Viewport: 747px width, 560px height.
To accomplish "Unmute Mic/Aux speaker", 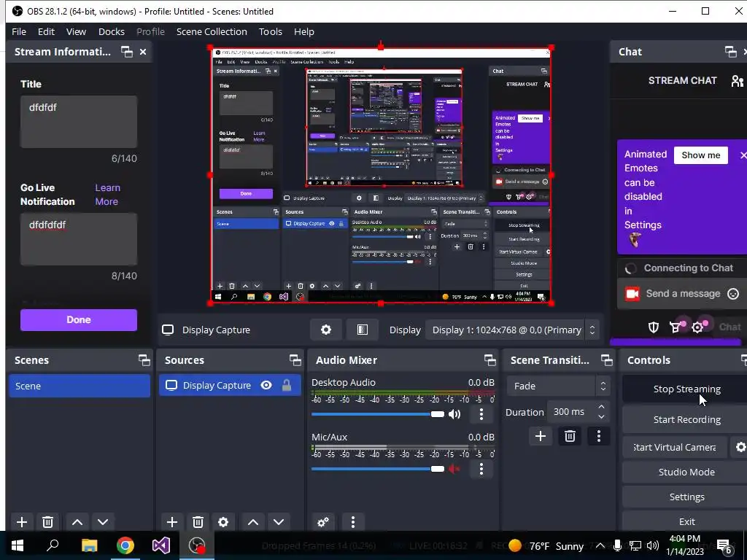I will click(454, 469).
